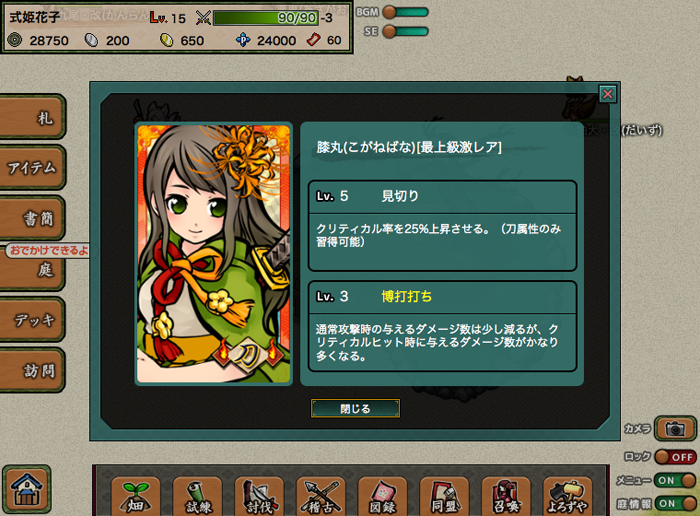The width and height of the screenshot is (700, 516).
Task: Click the 閉じる close button
Action: coord(355,408)
